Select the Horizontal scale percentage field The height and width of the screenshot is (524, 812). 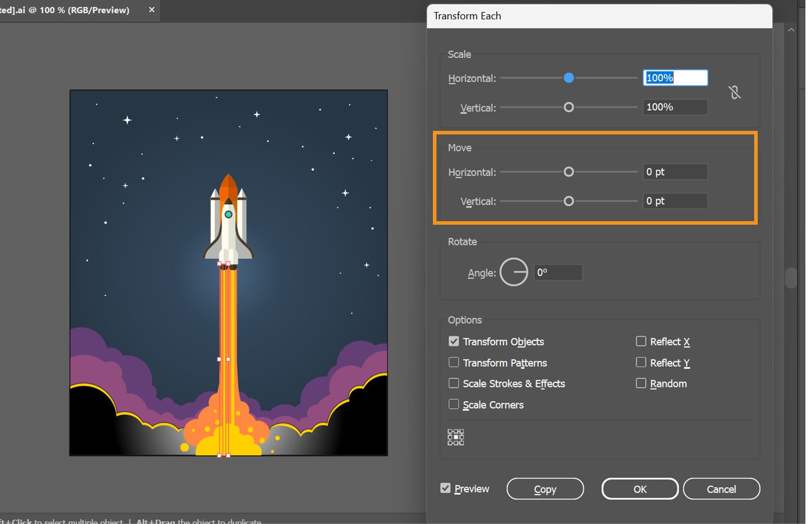click(675, 78)
